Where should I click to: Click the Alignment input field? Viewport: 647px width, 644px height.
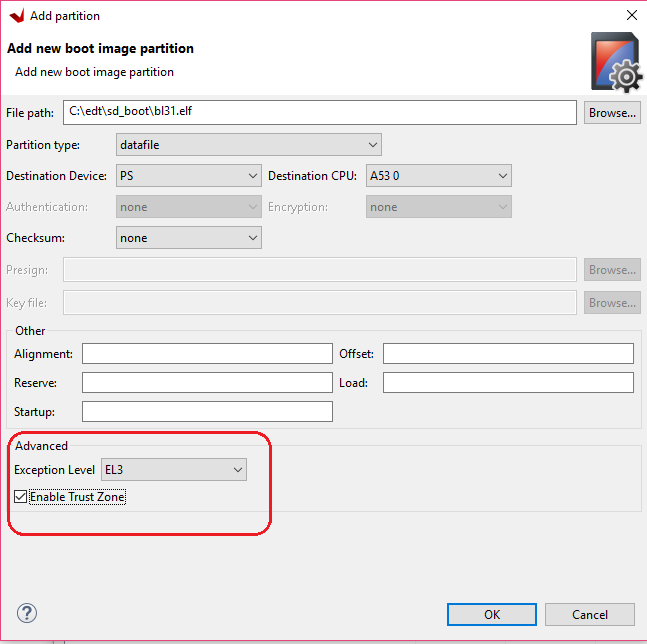pyautogui.click(x=207, y=354)
